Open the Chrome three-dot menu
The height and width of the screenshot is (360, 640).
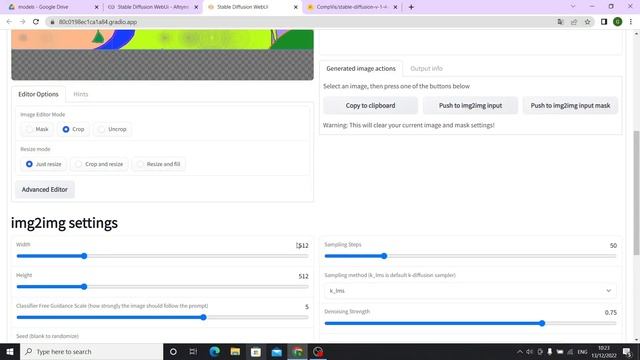click(x=631, y=22)
